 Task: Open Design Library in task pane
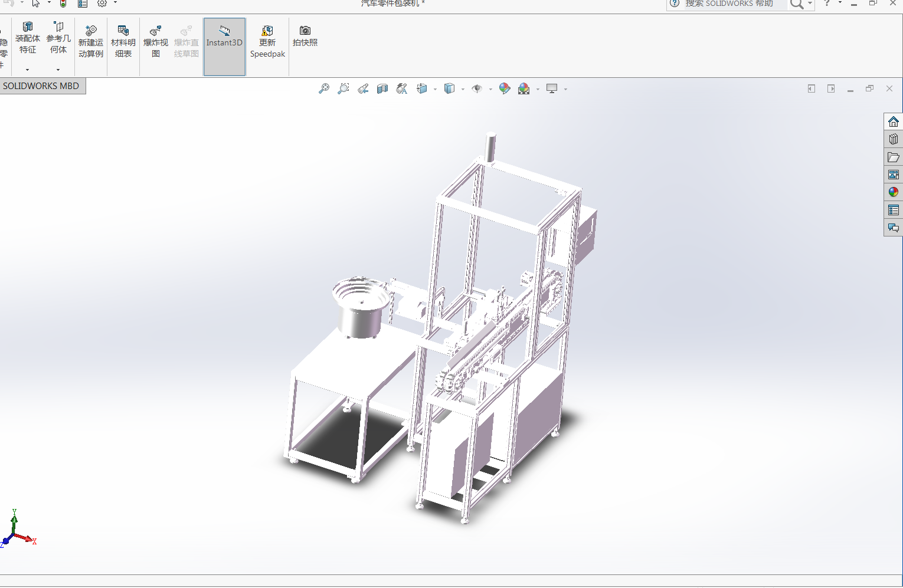point(893,139)
